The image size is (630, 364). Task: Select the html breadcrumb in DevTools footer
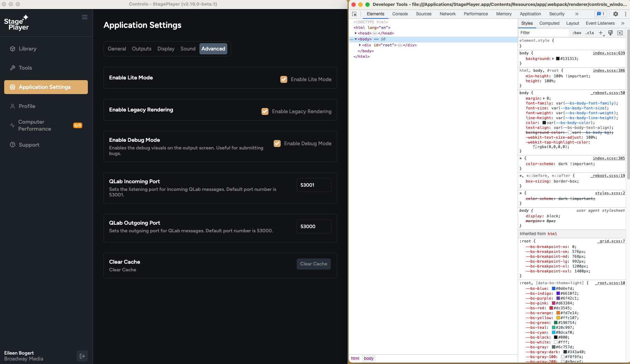[355, 358]
